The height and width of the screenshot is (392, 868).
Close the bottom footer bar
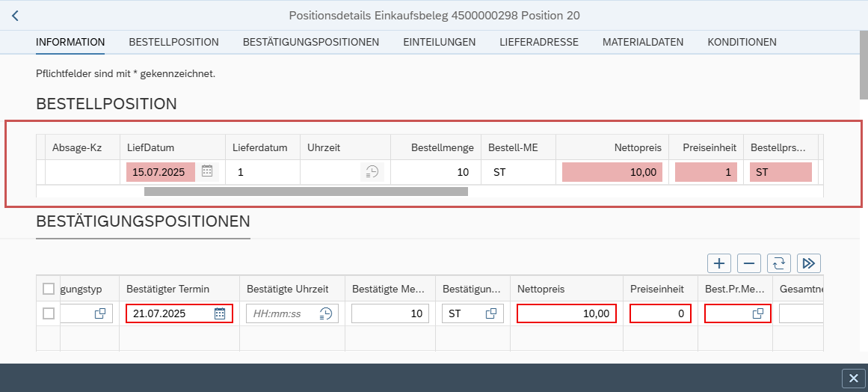coord(852,379)
